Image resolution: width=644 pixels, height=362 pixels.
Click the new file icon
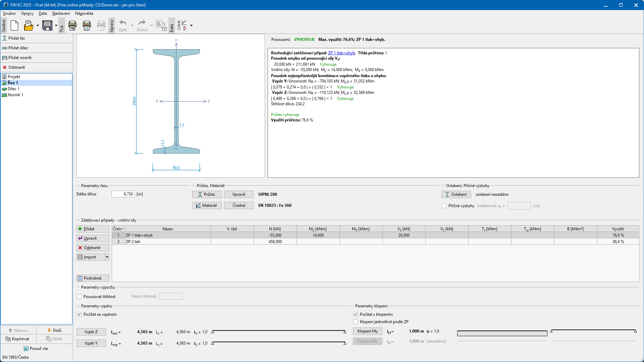(14, 25)
